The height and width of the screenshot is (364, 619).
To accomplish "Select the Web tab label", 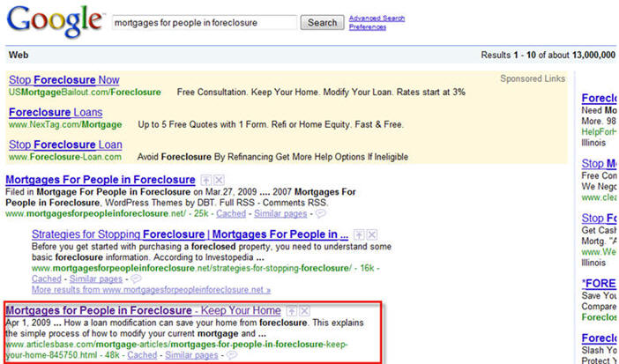I will [x=19, y=55].
